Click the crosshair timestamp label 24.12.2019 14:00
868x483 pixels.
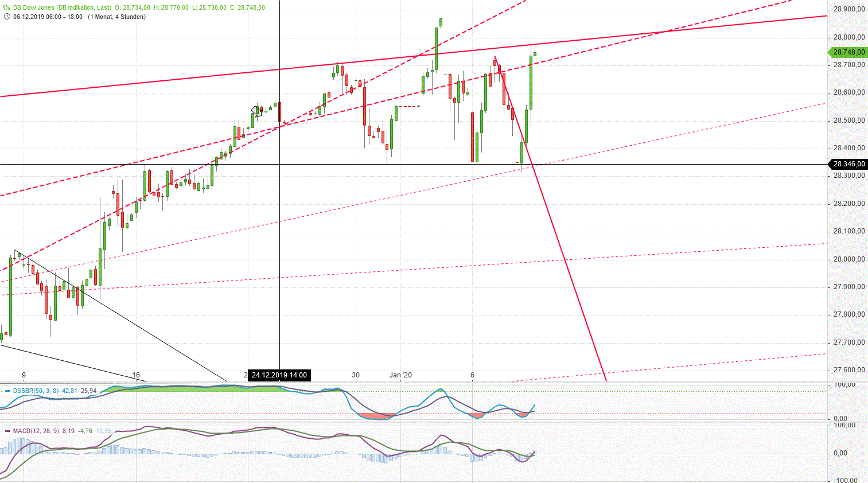[281, 376]
